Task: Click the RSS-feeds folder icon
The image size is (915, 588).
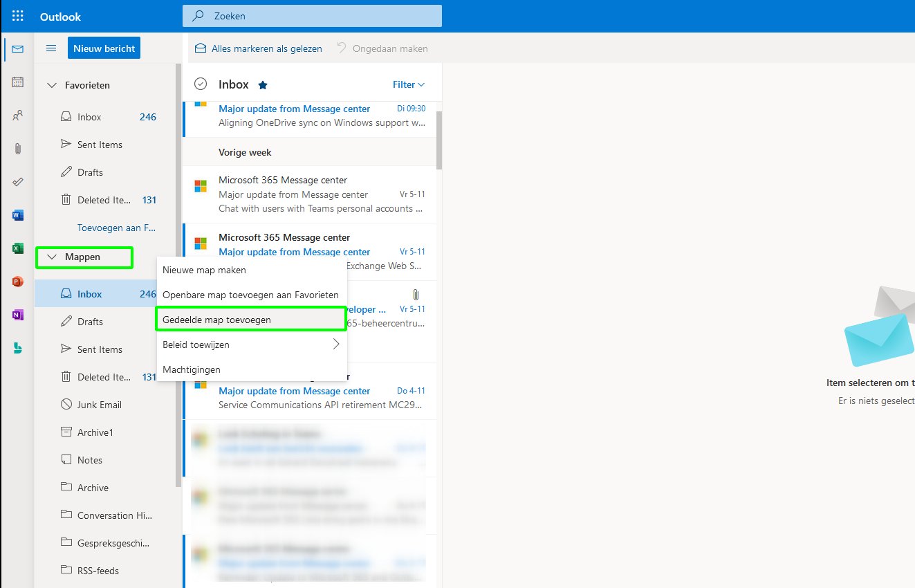Action: click(x=66, y=570)
